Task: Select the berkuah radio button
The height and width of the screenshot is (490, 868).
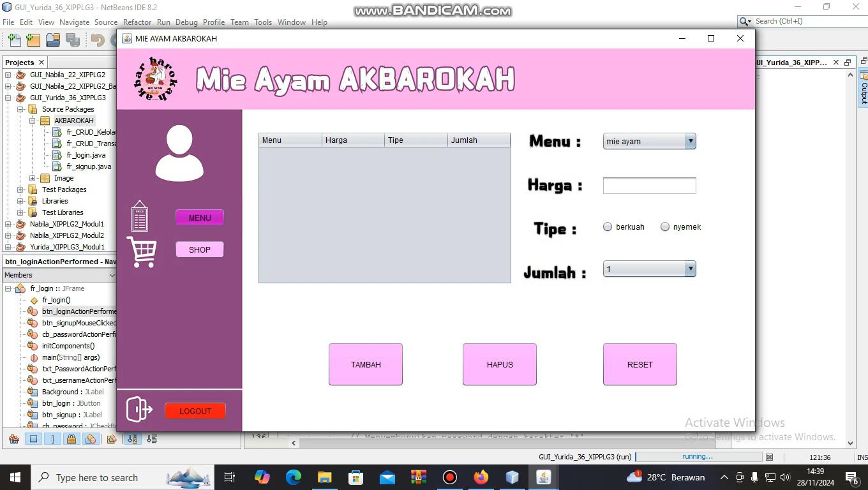Action: (608, 226)
